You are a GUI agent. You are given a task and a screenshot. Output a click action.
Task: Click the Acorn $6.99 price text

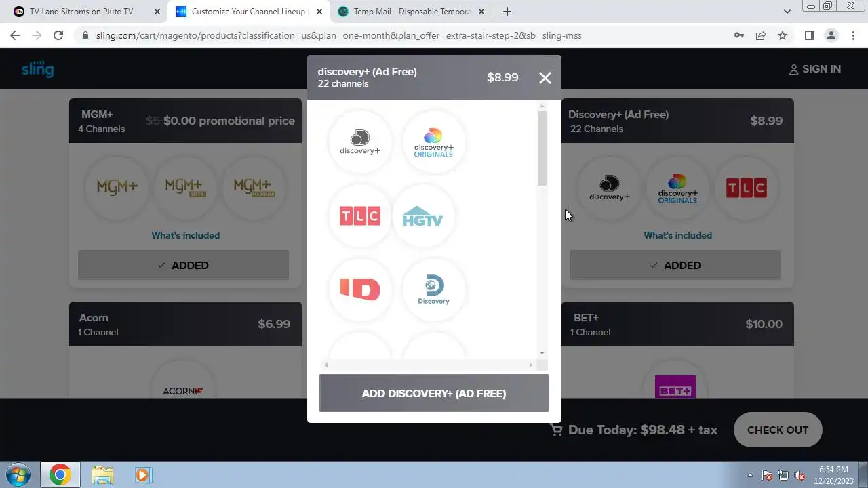pos(274,324)
